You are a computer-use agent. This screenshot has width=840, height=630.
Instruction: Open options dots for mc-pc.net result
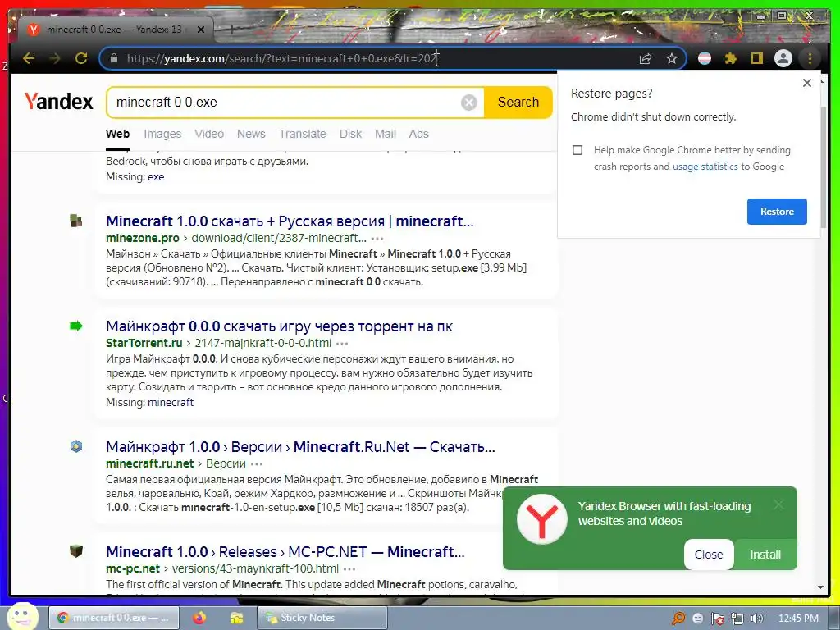point(349,569)
